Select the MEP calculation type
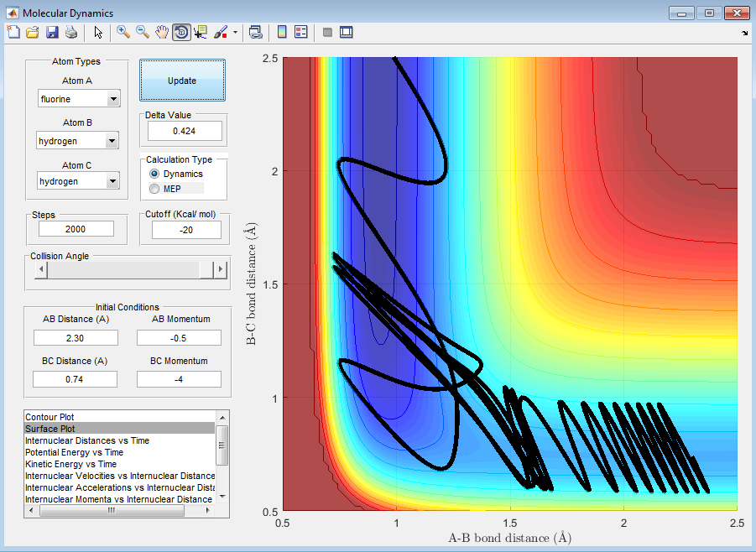 click(154, 189)
